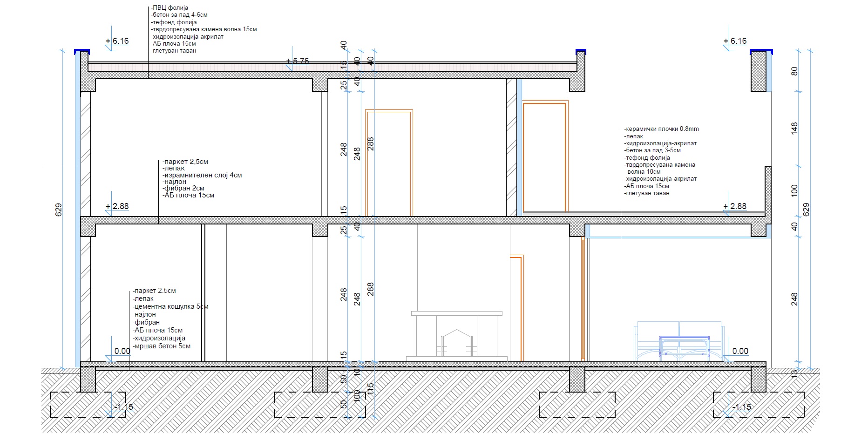Select the израмнителен слој 4см label
868x434 pixels.
[203, 175]
